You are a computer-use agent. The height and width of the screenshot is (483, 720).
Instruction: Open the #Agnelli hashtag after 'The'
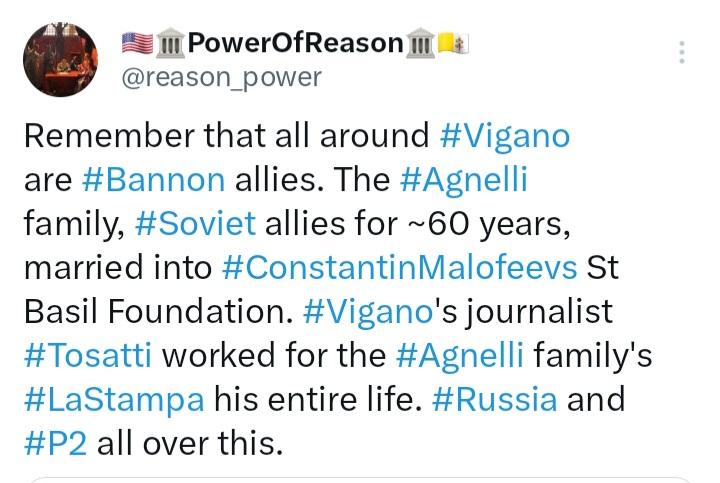coord(463,180)
